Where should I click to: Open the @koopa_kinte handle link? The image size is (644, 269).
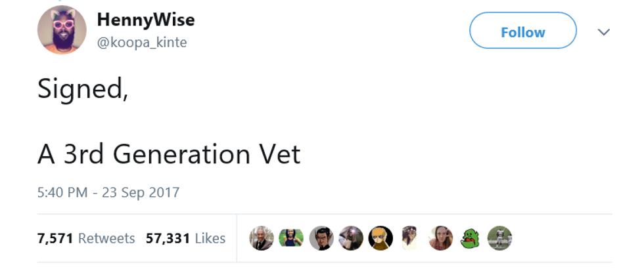pos(141,43)
